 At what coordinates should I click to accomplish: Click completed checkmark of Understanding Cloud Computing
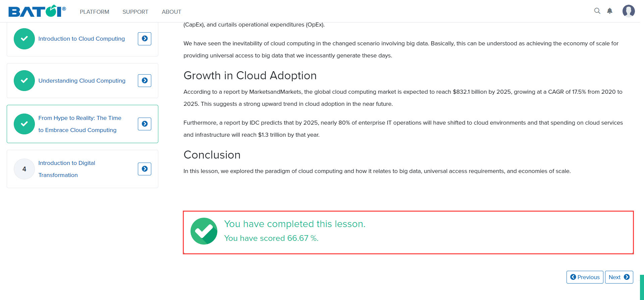point(24,81)
